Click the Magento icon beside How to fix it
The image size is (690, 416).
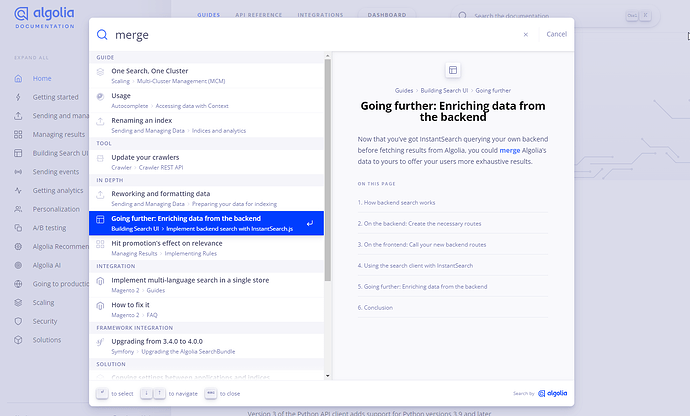pos(100,306)
